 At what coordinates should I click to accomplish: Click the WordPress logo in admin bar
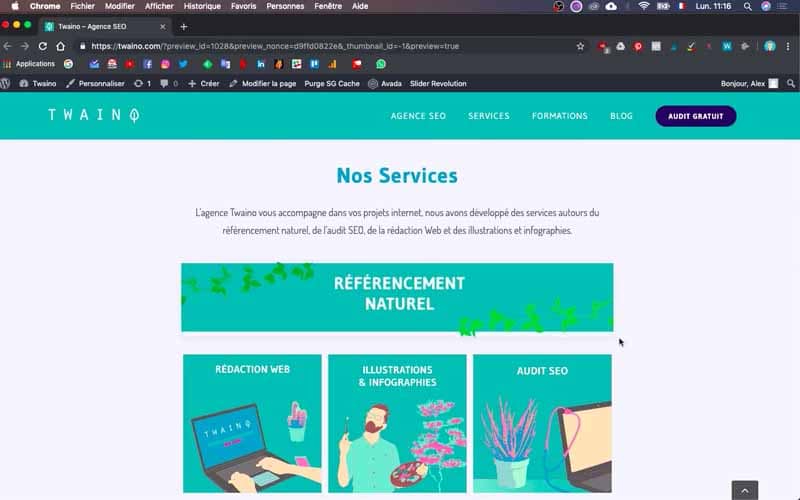tap(6, 83)
